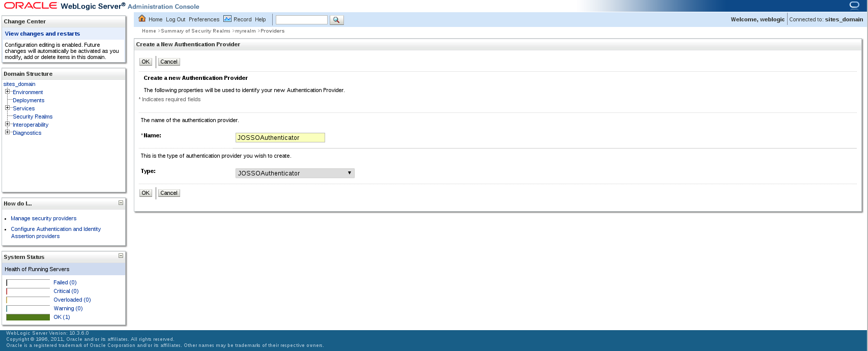The height and width of the screenshot is (351, 868).
Task: Select Security Realms in Domain Structure
Action: (x=33, y=116)
